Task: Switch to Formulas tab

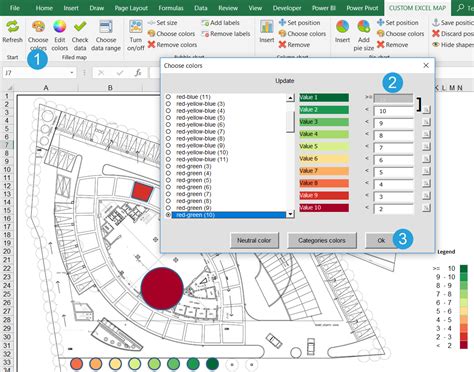Action: 171,8
